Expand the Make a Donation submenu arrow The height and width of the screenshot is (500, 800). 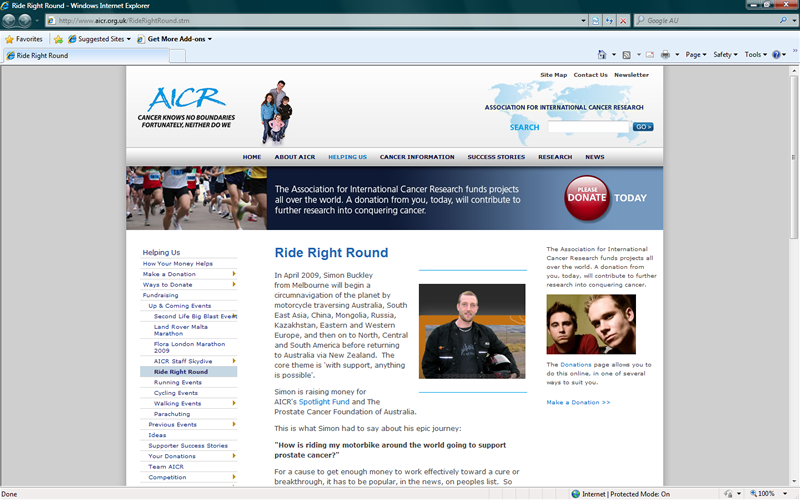point(234,274)
